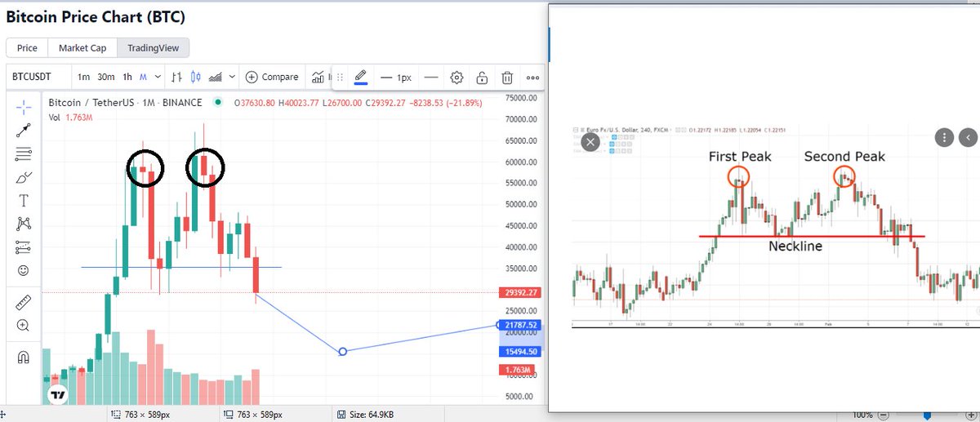Click the image preview back arrow
Screen dimensions: 980x422
click(968, 137)
